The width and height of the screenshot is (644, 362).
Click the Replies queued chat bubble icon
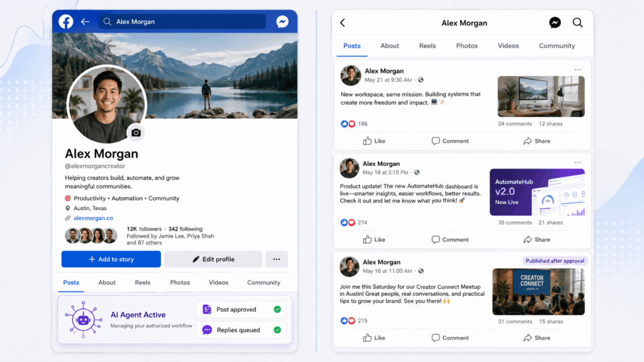207,329
